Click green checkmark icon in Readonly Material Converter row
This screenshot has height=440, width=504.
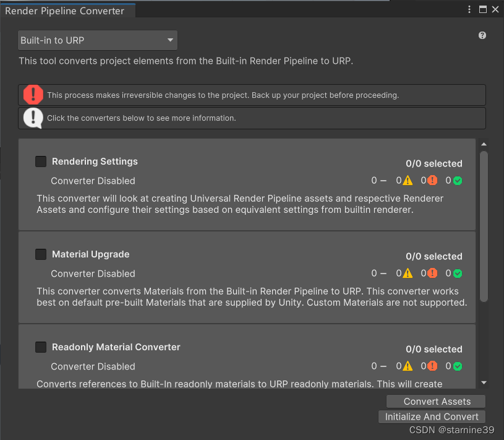[458, 366]
